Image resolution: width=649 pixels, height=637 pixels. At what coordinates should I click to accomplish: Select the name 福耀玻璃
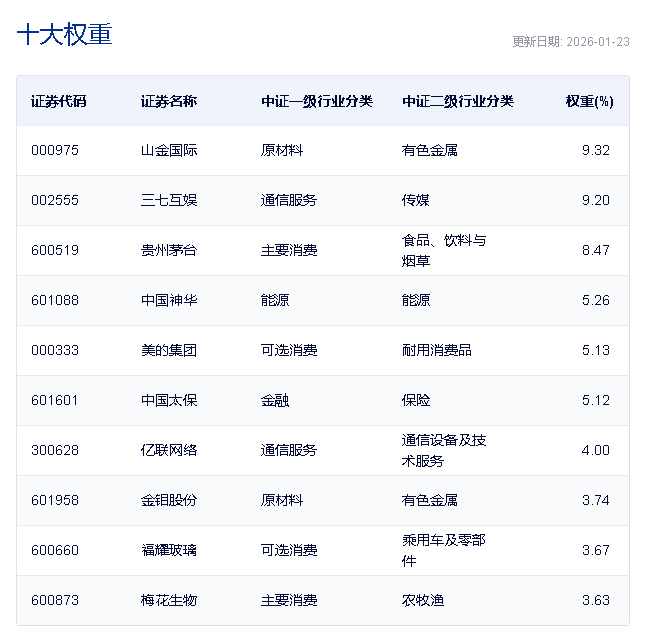pos(169,550)
